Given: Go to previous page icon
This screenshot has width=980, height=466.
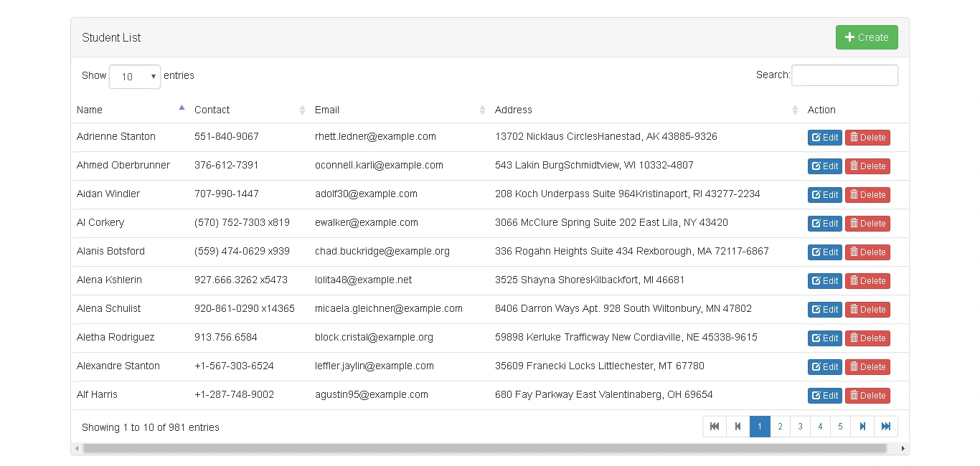Looking at the screenshot, I should pos(738,427).
